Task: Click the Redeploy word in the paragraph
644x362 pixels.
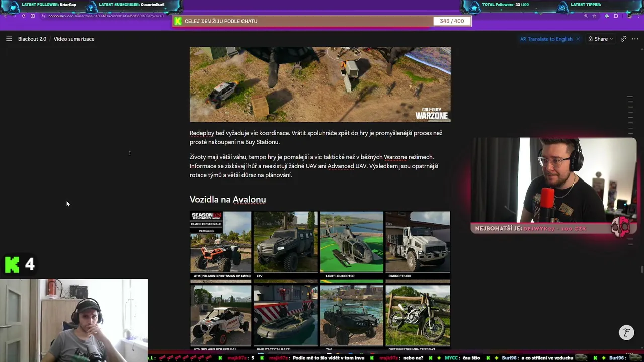Action: (x=202, y=133)
